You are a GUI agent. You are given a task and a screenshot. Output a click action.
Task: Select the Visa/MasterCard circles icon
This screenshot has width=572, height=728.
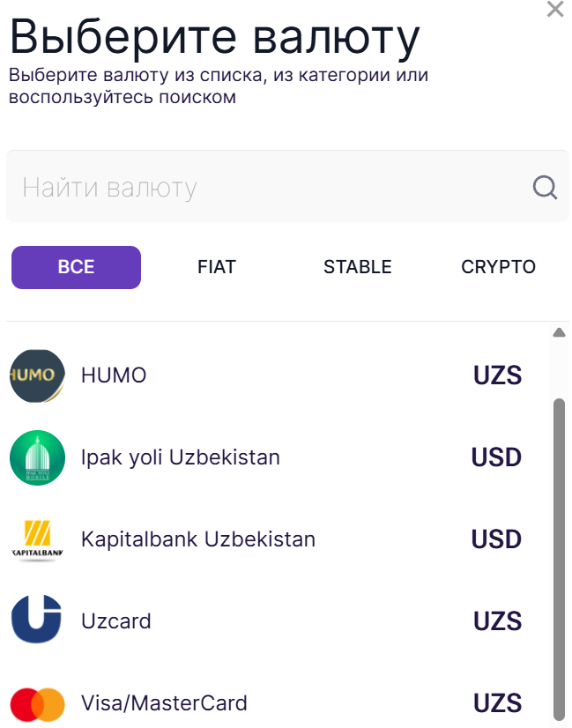point(37,703)
